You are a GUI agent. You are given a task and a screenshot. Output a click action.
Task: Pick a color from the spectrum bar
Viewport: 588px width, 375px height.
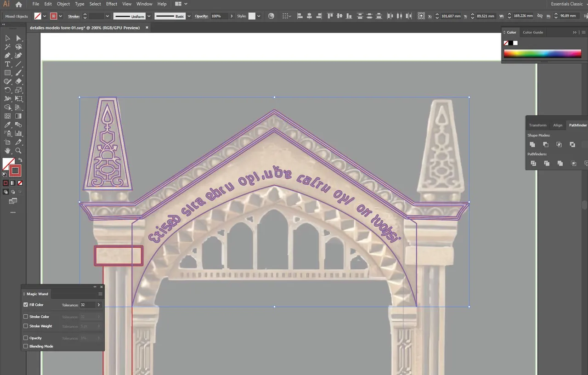point(543,54)
